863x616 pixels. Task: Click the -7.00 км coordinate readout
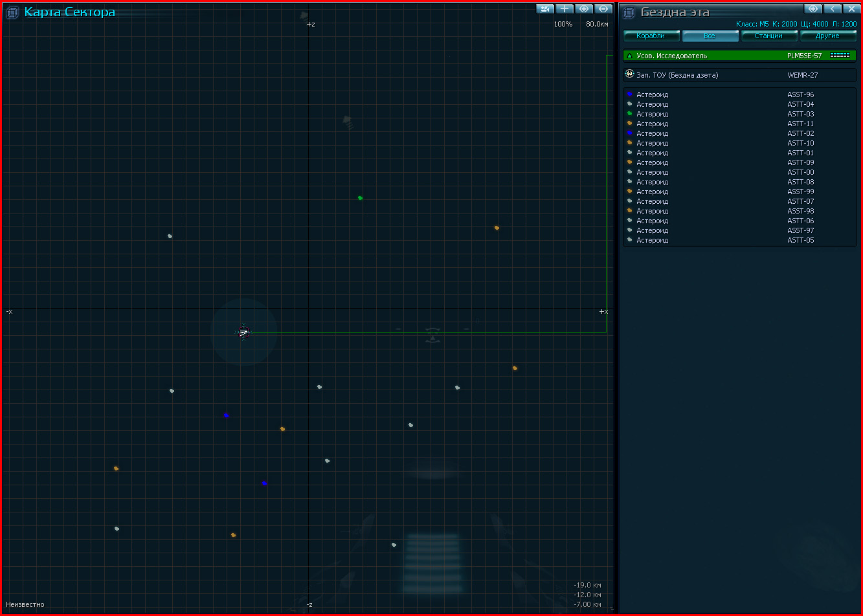click(587, 604)
